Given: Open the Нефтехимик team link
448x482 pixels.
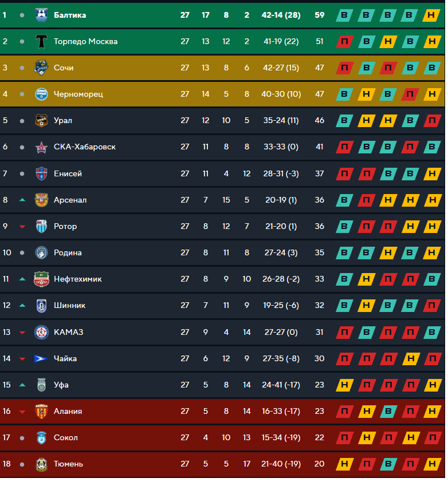Looking at the screenshot, I should pyautogui.click(x=77, y=279).
